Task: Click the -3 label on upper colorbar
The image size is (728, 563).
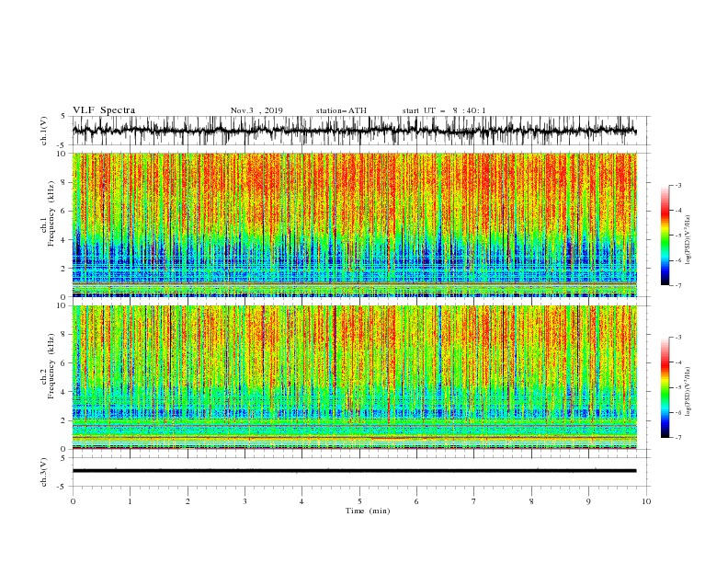Action: pyautogui.click(x=677, y=185)
